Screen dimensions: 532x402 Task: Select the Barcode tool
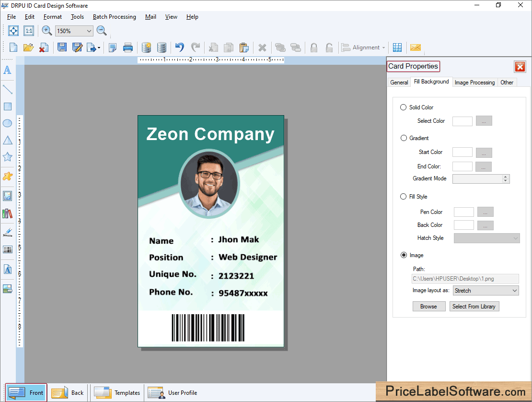pos(8,249)
